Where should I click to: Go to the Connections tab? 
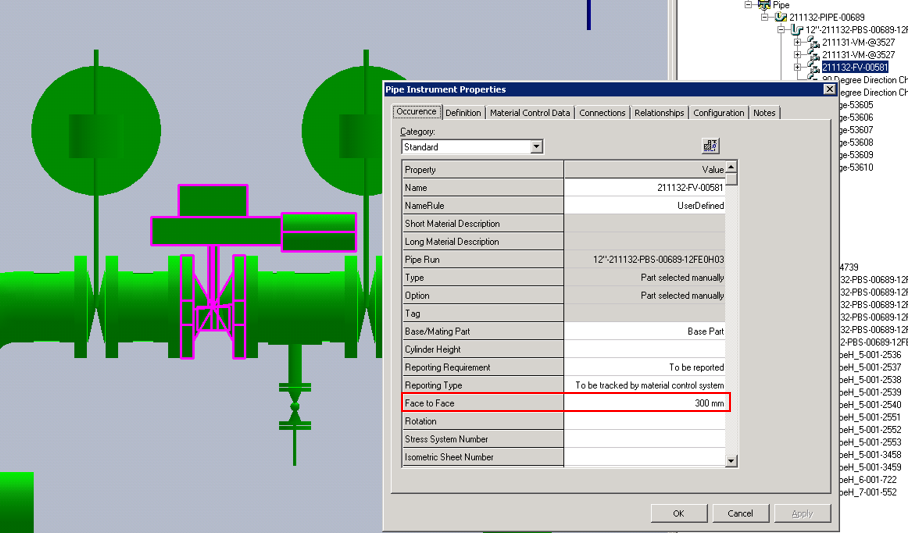tap(602, 113)
